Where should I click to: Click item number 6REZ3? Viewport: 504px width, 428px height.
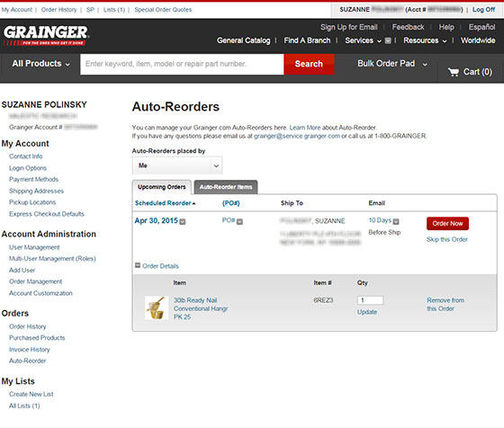(x=323, y=300)
